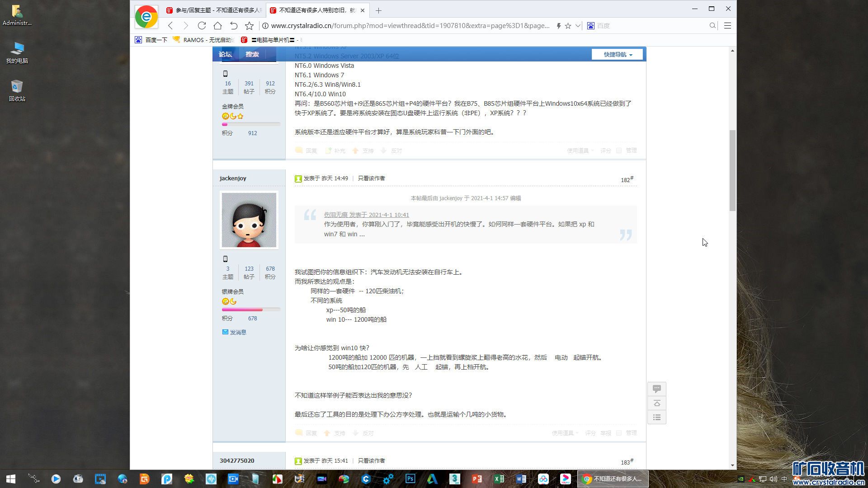This screenshot has width=868, height=488.
Task: Click the quick reply speech bubble icon on the right edge
Action: [657, 389]
